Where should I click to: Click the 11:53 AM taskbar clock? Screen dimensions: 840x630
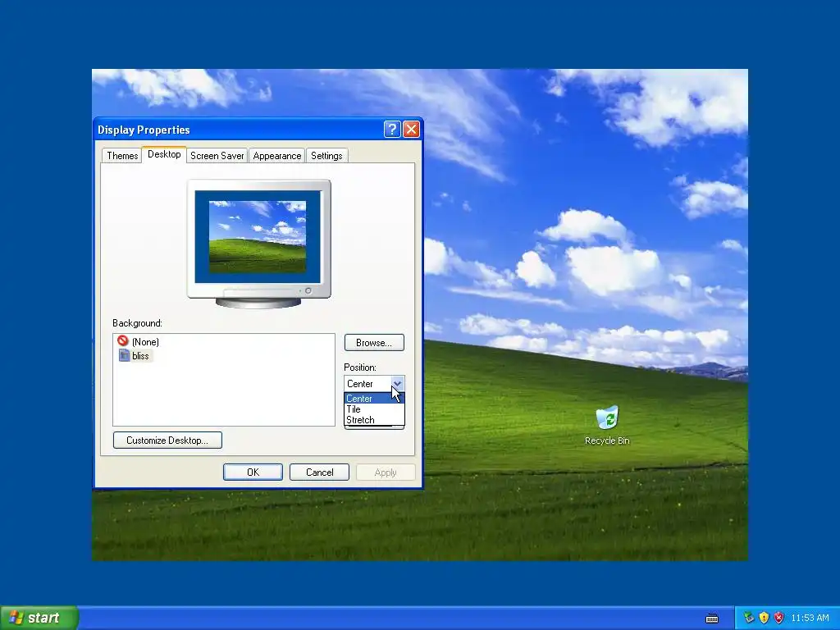point(810,618)
